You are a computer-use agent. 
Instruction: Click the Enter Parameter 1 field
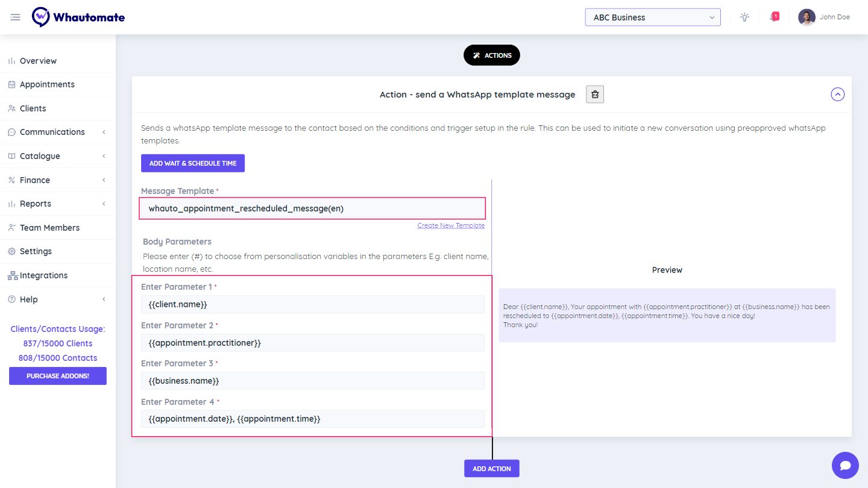coord(312,304)
